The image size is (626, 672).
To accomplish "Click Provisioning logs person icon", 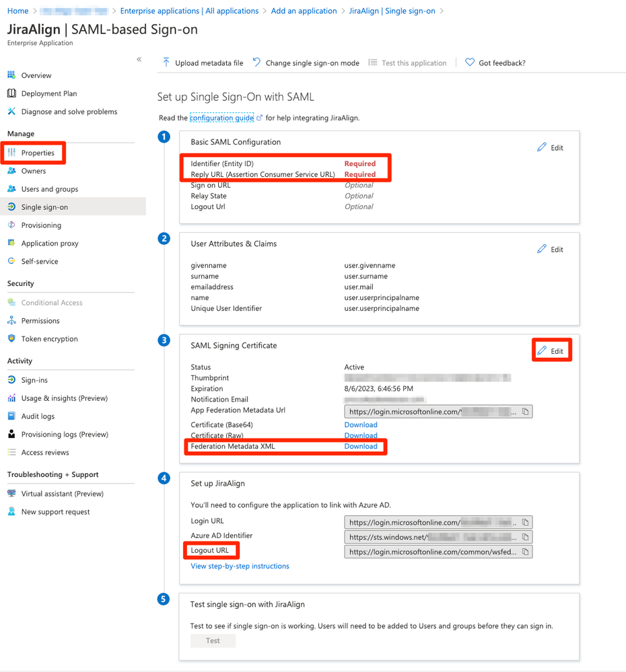I will 11,434.
